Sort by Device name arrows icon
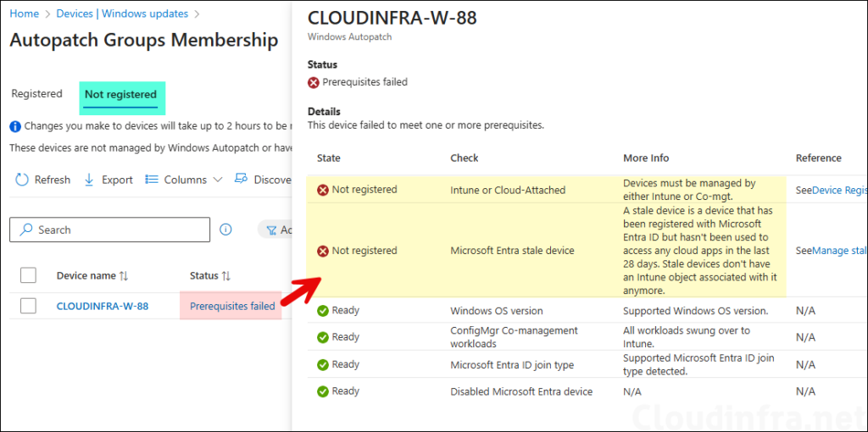868x432 pixels. (124, 276)
